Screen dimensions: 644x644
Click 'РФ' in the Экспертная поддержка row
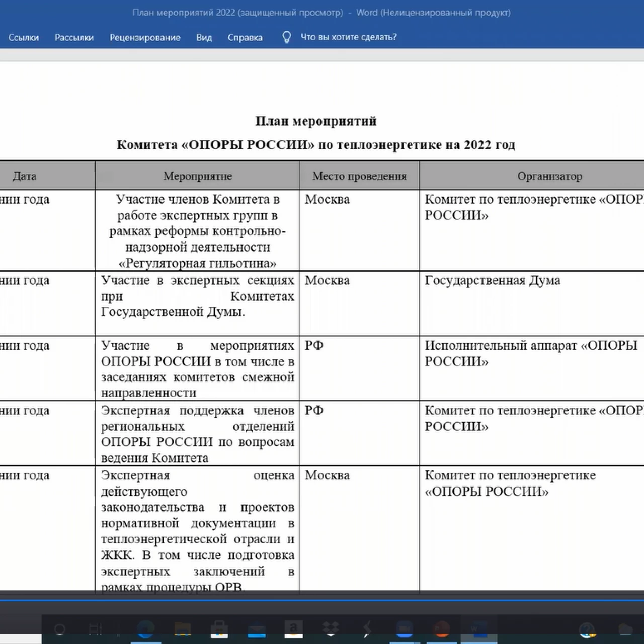tap(314, 410)
